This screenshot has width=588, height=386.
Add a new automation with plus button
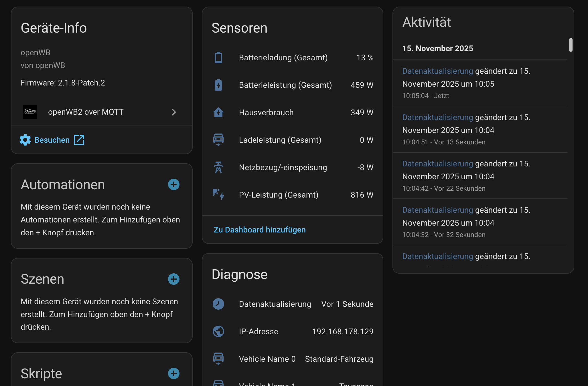173,184
